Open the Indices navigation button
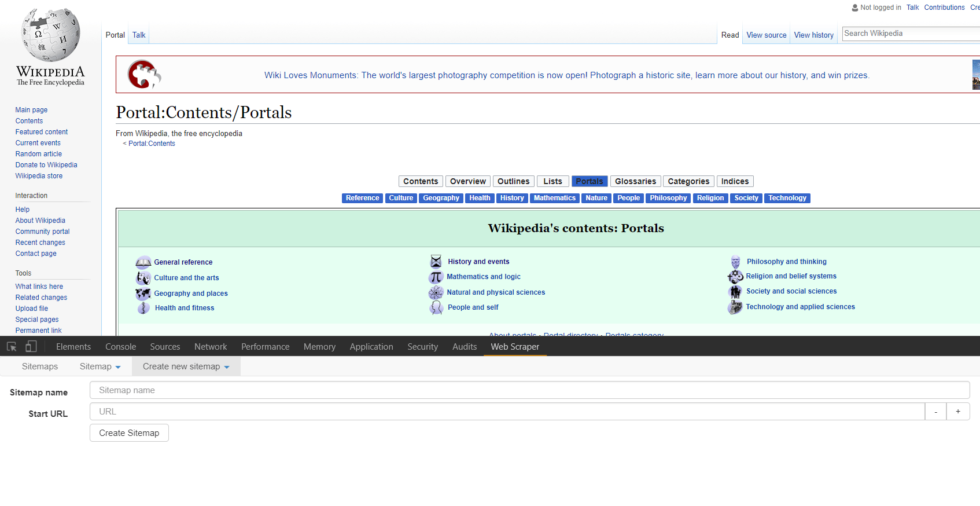The image size is (980, 506). click(735, 181)
